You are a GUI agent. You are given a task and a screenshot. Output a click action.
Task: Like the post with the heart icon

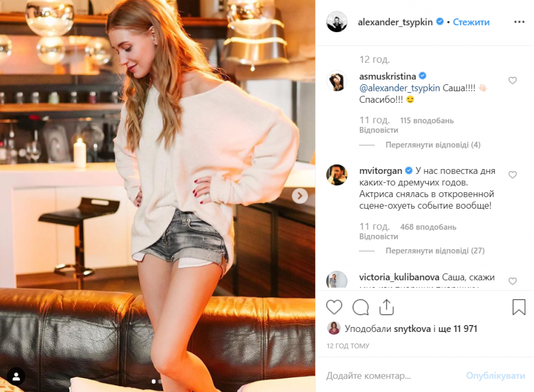[334, 307]
